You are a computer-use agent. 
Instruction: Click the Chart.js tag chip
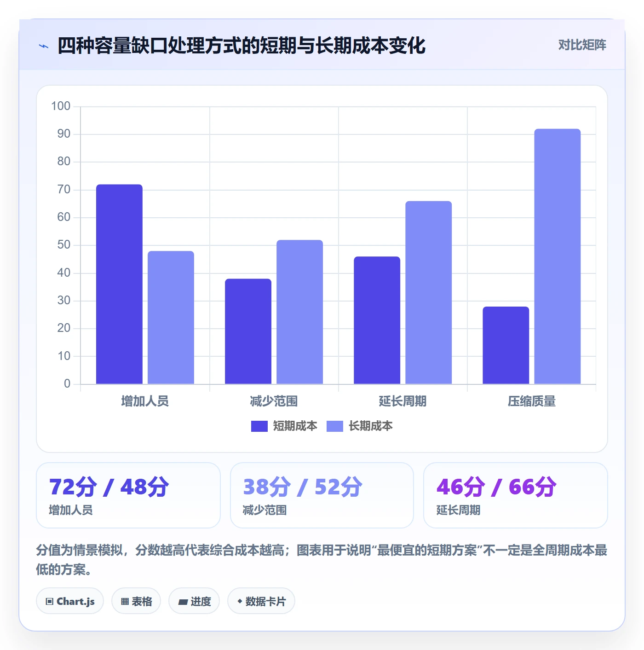[x=70, y=601]
